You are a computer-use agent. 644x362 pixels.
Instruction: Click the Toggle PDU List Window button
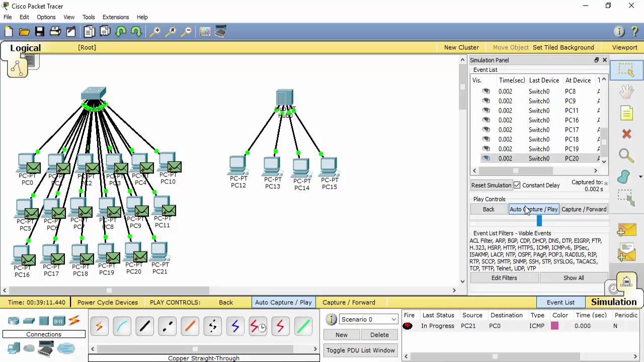pyautogui.click(x=361, y=350)
